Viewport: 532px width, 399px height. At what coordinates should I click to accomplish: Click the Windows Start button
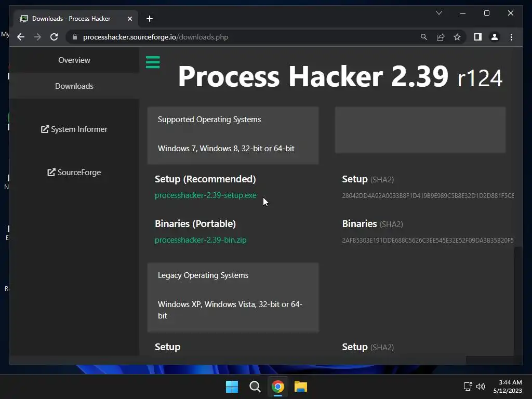pos(232,387)
